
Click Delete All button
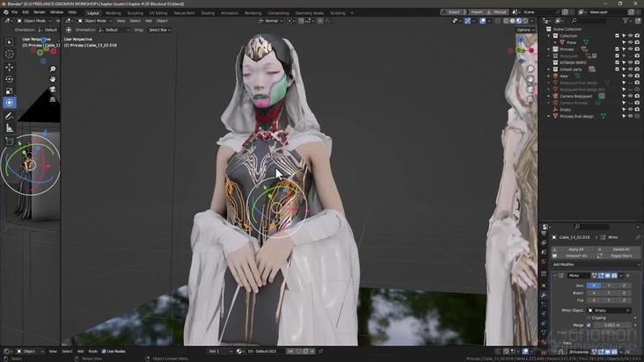pyautogui.click(x=618, y=250)
